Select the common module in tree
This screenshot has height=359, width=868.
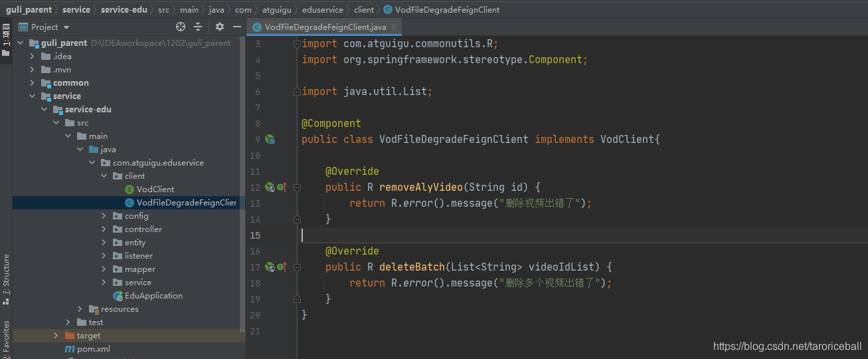coord(65,83)
